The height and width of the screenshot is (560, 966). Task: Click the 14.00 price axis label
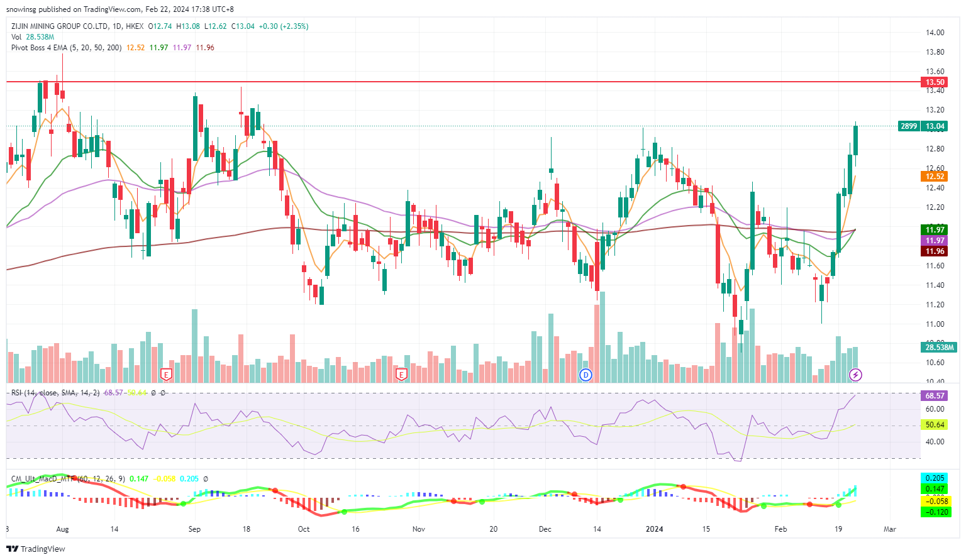(x=935, y=33)
